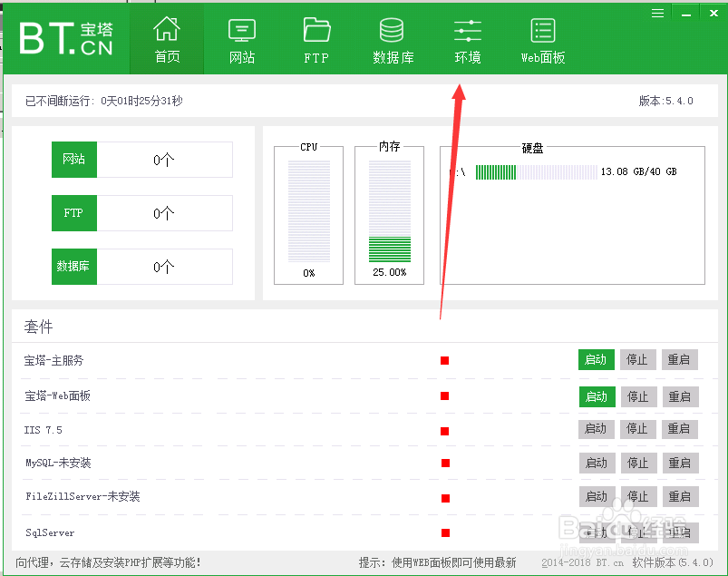This screenshot has height=576, width=728.
Task: Click the 版本:5.4.0 version label
Action: click(x=665, y=101)
